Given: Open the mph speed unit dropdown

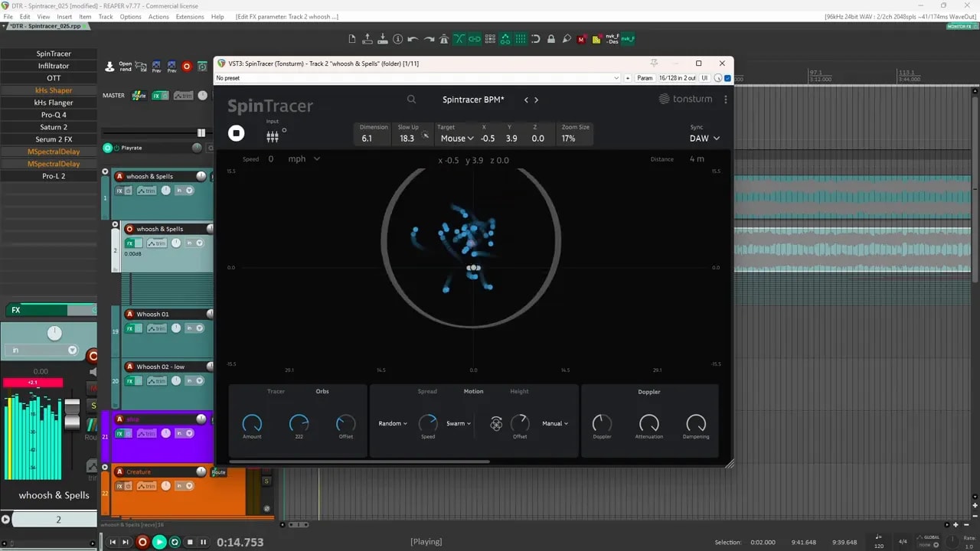Looking at the screenshot, I should (304, 159).
